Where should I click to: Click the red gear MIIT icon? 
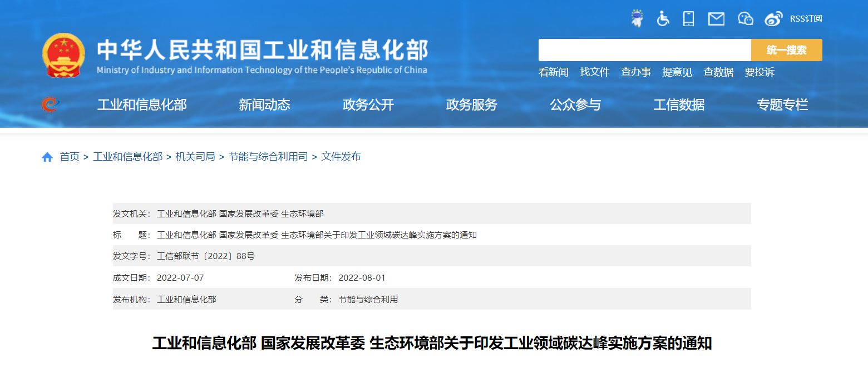50,105
